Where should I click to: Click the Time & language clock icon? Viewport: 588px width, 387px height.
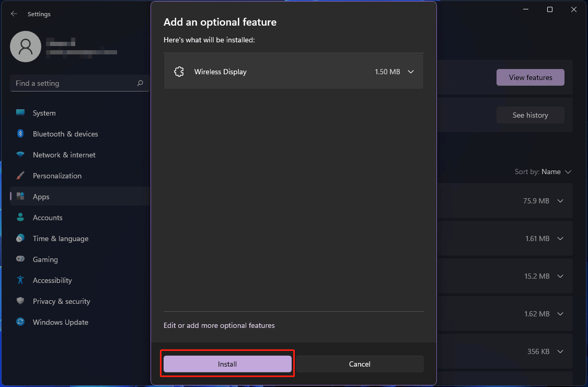(20, 238)
